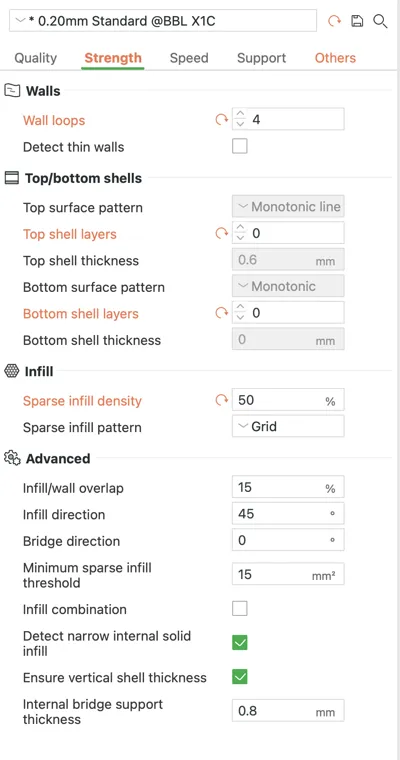Disable Detect narrow internal solid infill
The height and width of the screenshot is (760, 400).
[240, 643]
